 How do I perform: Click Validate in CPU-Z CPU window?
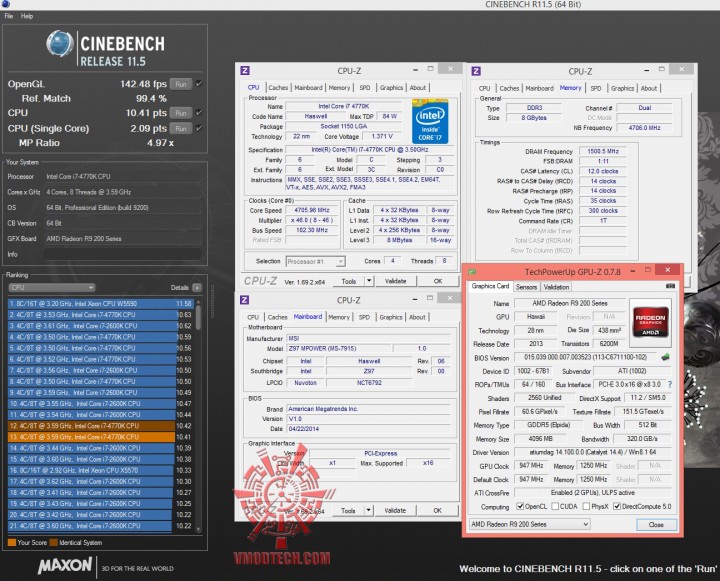click(395, 281)
